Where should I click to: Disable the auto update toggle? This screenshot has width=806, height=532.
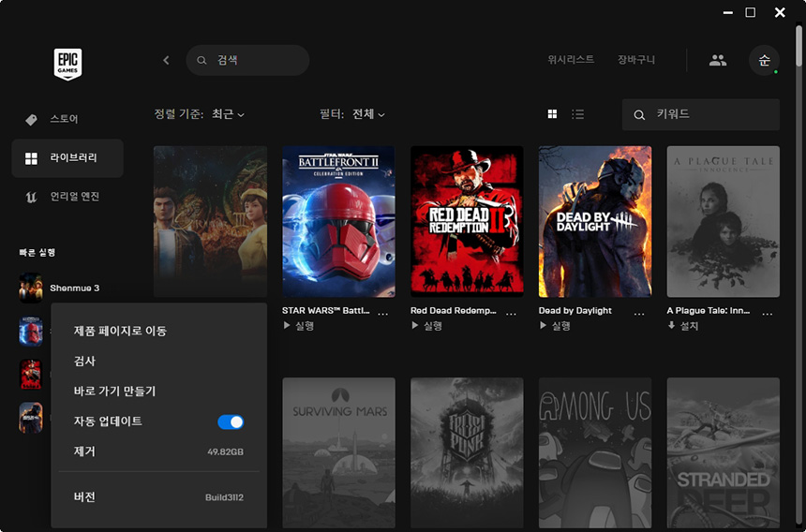(231, 422)
